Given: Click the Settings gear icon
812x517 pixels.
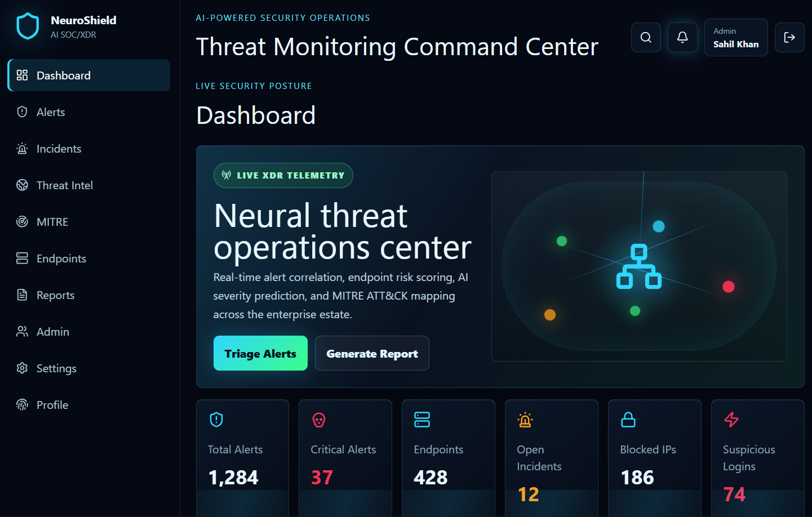Looking at the screenshot, I should [x=22, y=368].
